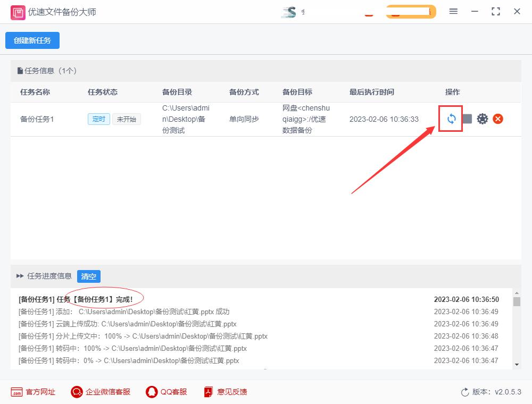
Task: Open QQ customer service via its icon
Action: pyautogui.click(x=151, y=392)
